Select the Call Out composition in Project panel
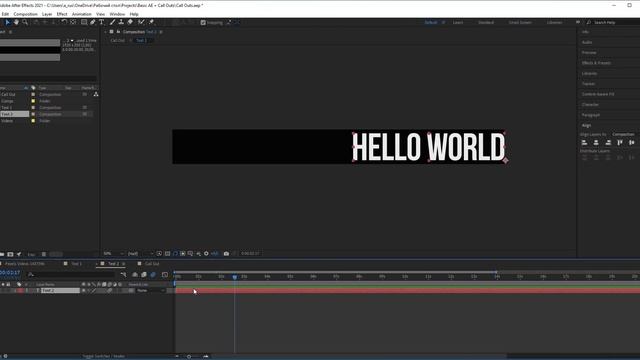 pos(8,94)
